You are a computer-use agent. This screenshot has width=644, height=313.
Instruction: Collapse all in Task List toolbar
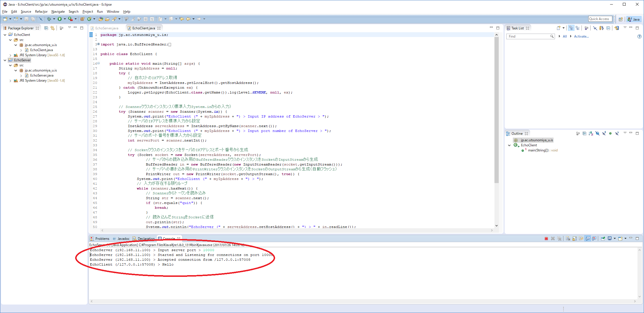(x=608, y=28)
